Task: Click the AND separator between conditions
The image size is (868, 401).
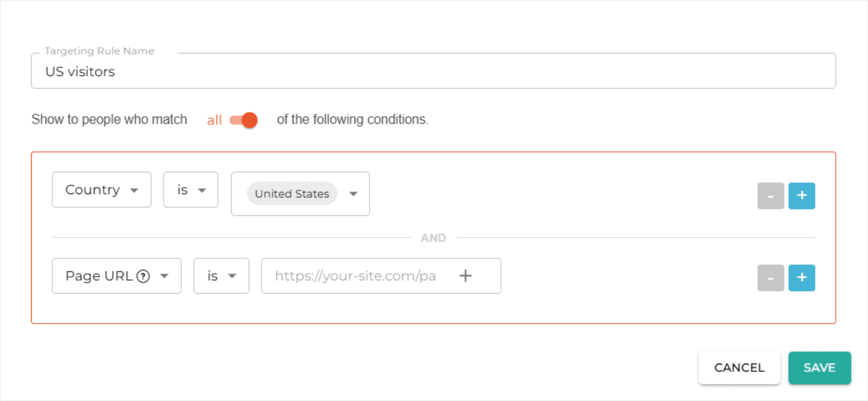Action: tap(433, 237)
